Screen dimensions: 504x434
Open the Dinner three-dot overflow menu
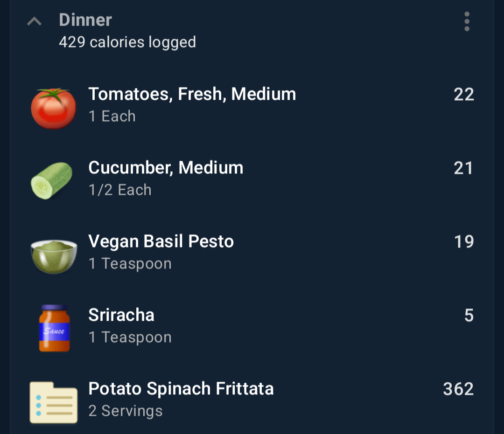(467, 21)
